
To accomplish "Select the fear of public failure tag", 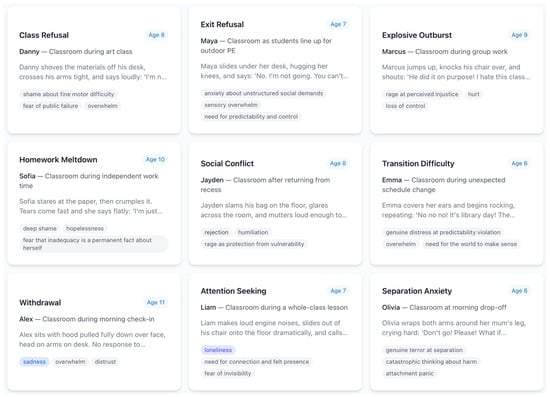I will click(x=51, y=106).
